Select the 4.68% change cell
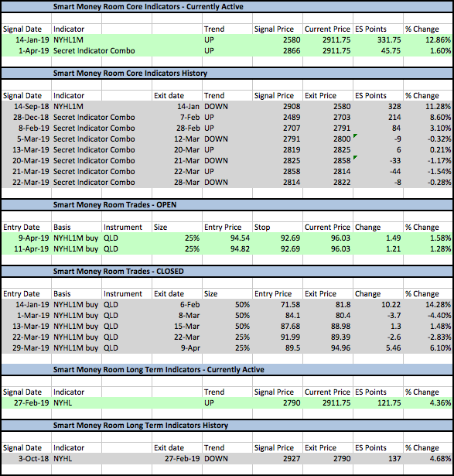The image size is (454, 476). pos(440,458)
